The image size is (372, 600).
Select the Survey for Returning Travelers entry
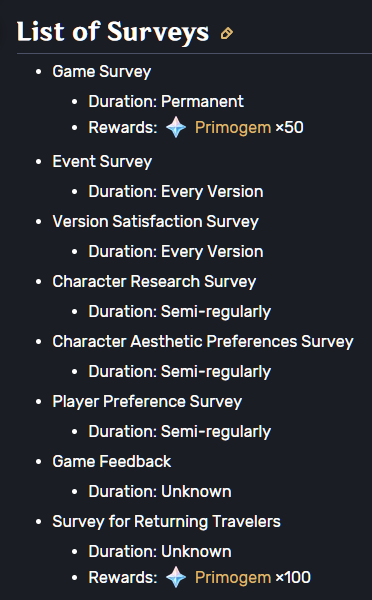pos(166,522)
